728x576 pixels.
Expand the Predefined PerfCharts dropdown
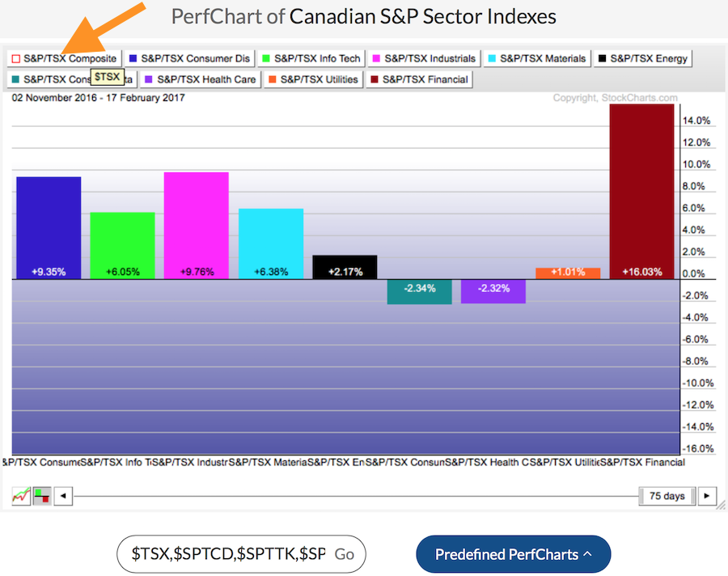(513, 554)
